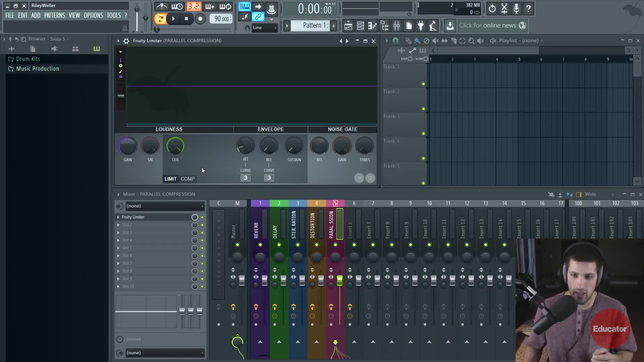The height and width of the screenshot is (362, 644).
Task: Click the countdown before recording icon
Action: pyautogui.click(x=194, y=7)
